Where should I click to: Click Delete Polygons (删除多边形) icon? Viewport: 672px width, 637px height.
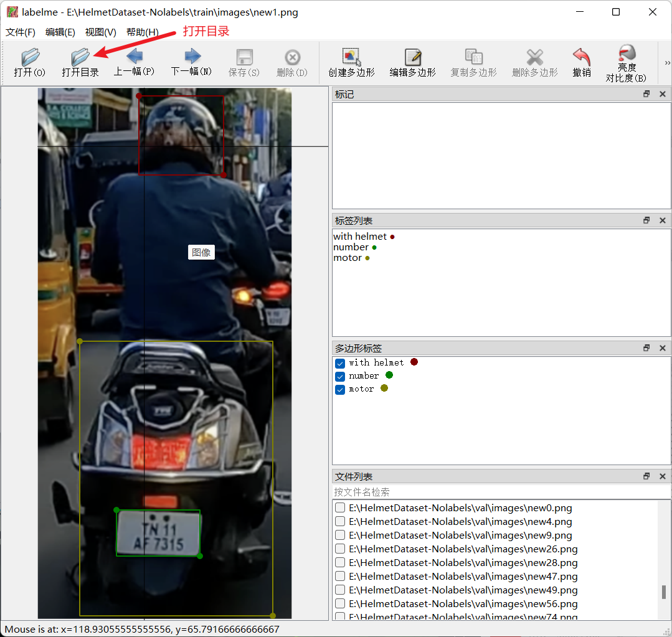pos(535,62)
